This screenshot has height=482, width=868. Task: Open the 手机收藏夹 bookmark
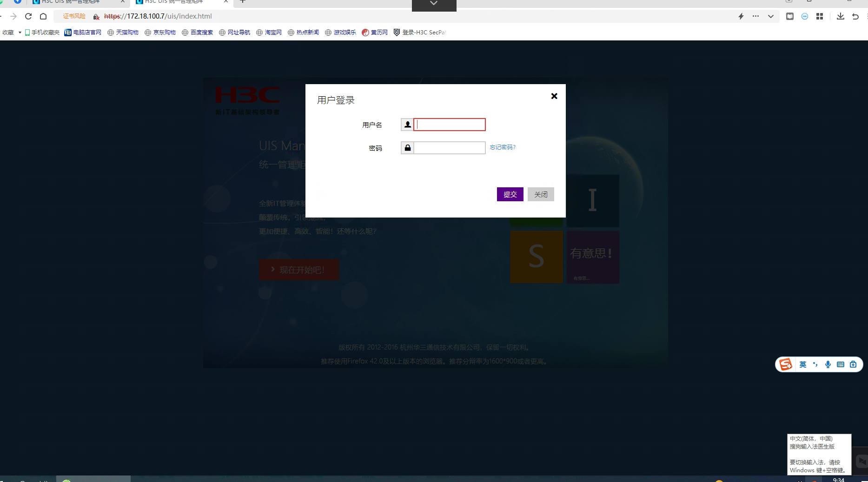[x=42, y=33]
